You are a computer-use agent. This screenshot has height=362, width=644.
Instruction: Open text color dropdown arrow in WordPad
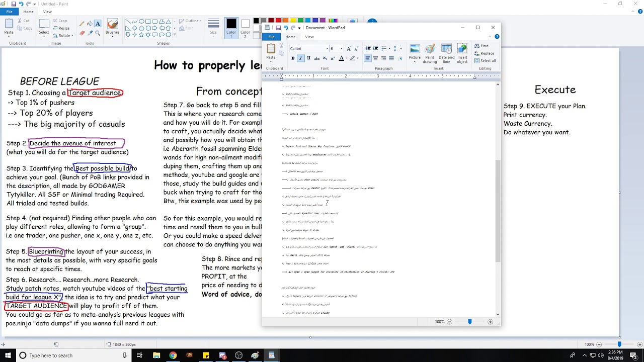coord(346,58)
